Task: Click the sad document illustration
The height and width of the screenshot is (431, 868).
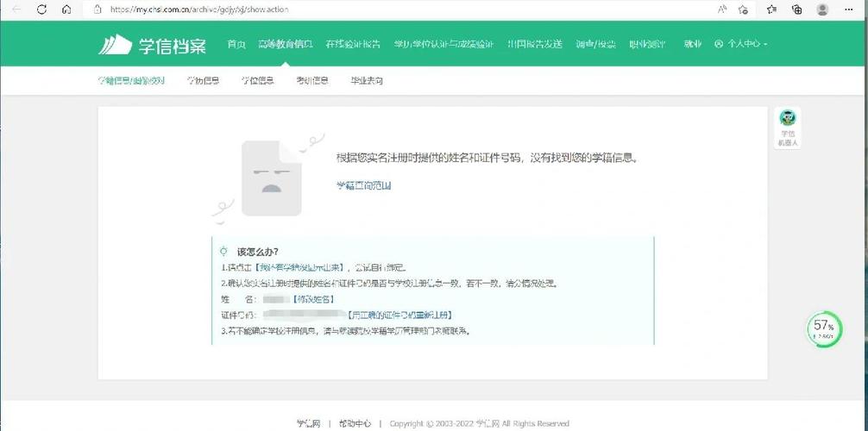Action: (x=271, y=178)
